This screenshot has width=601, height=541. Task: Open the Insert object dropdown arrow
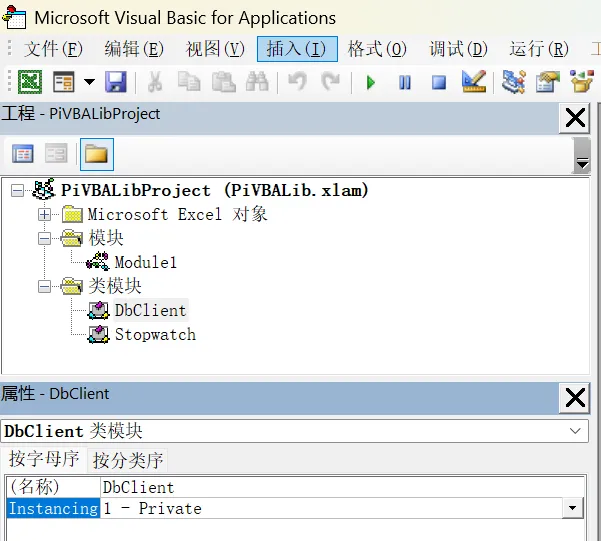click(x=89, y=82)
